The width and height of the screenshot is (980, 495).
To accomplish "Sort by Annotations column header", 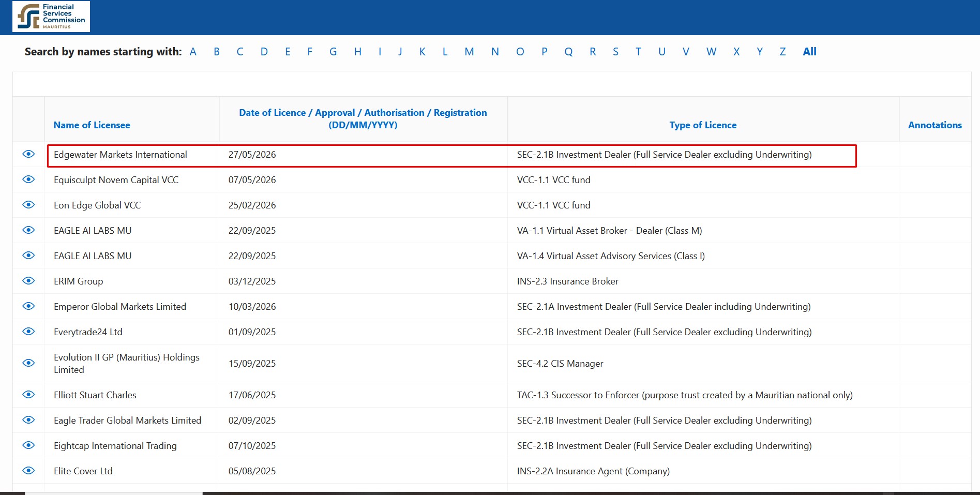I will (935, 125).
